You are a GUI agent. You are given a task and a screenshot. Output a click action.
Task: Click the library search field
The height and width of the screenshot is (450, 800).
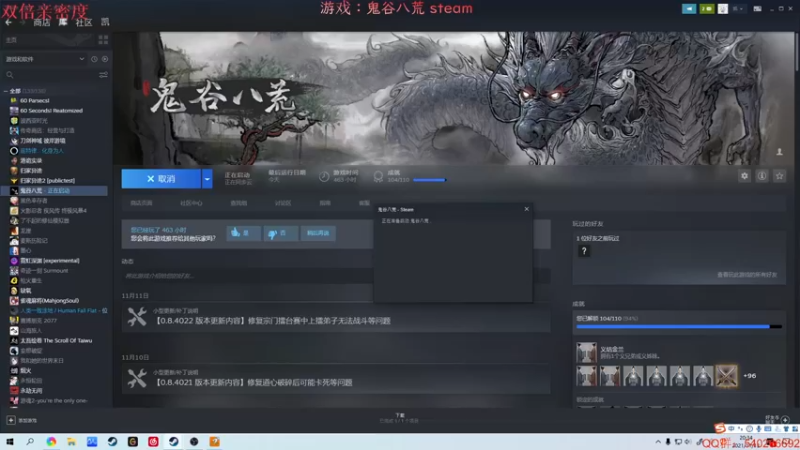pos(51,75)
